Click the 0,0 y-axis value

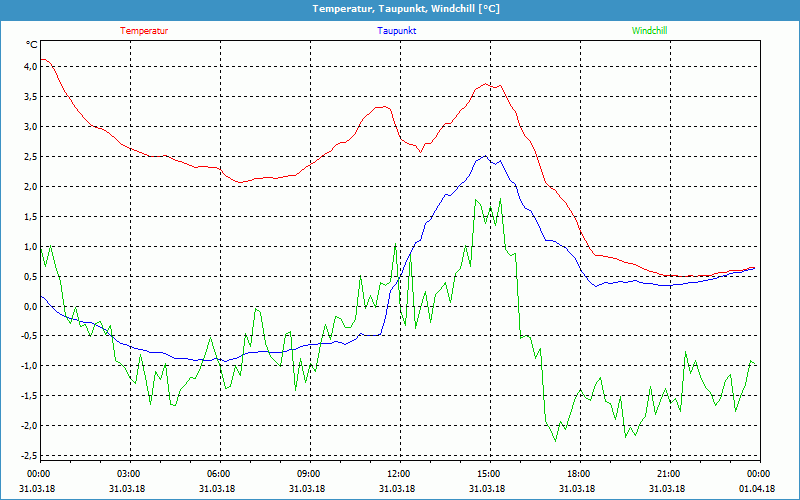(31, 306)
